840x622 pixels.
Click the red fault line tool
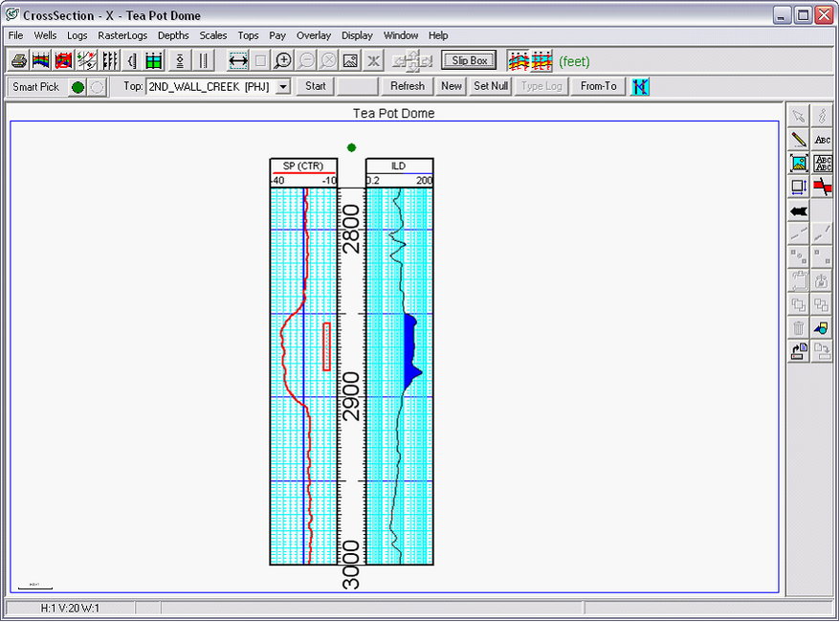pos(822,187)
